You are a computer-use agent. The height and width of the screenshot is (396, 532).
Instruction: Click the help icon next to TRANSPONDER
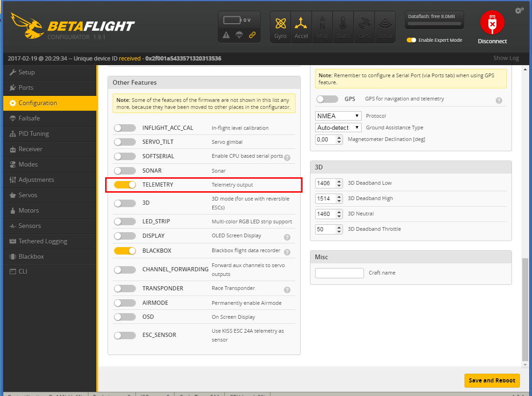[x=287, y=290]
